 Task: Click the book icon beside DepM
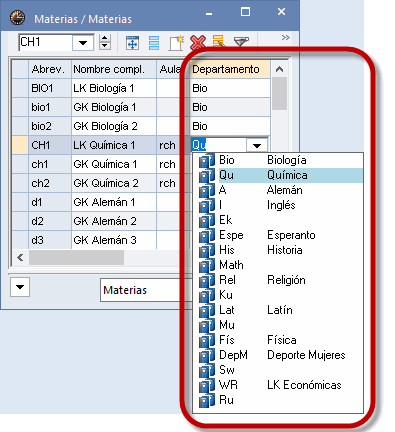pos(207,356)
